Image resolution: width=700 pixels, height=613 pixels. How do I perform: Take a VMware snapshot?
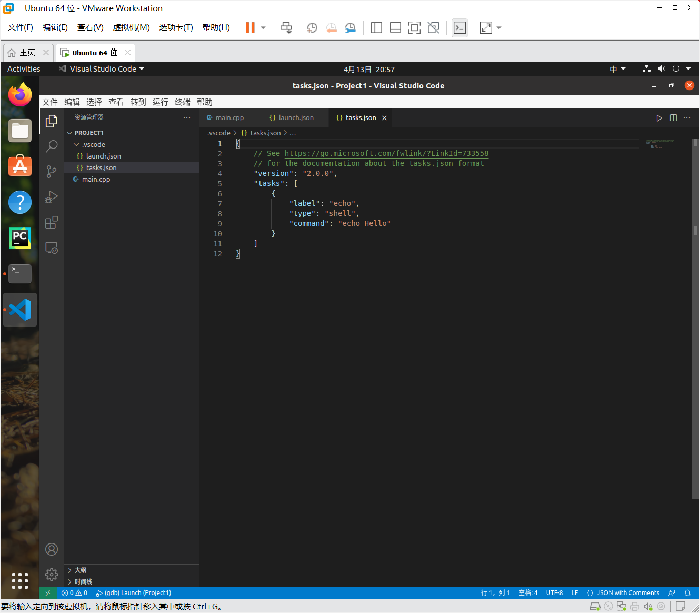[x=312, y=28]
